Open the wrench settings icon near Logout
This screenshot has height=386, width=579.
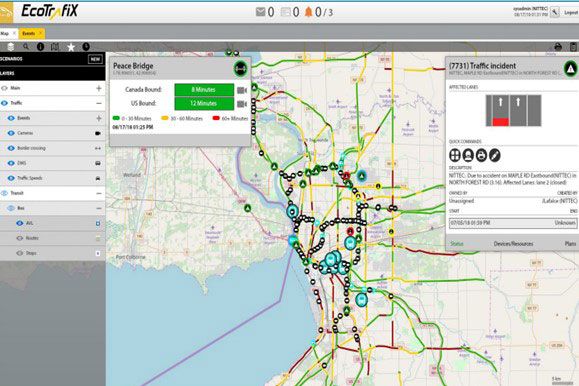coord(555,12)
